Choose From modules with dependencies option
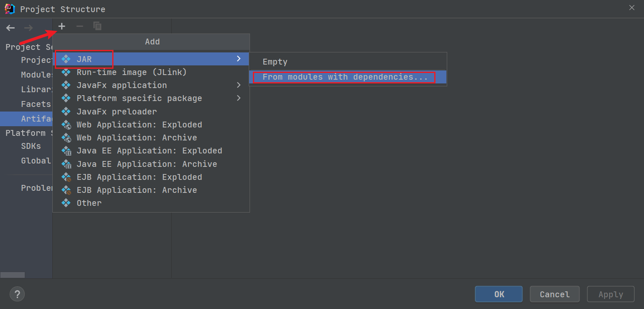644x309 pixels. [345, 77]
